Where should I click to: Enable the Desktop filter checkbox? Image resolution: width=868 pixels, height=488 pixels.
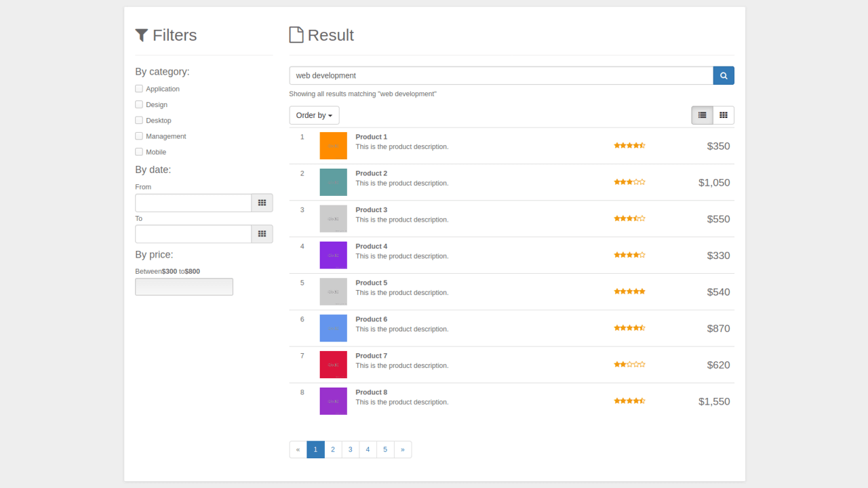point(138,120)
